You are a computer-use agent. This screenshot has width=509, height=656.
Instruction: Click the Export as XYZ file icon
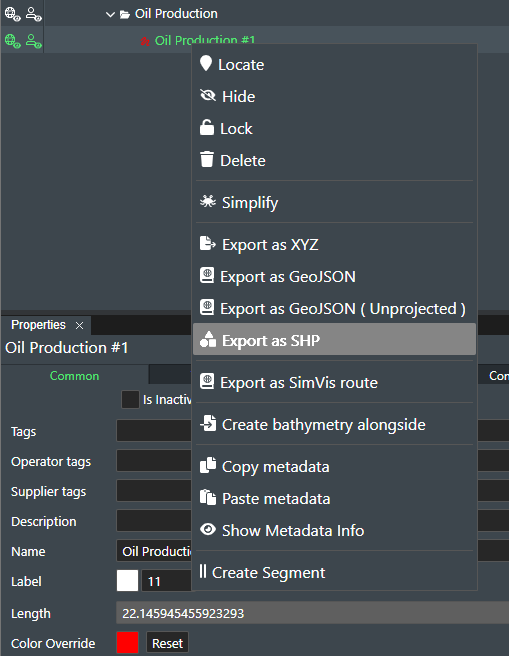(x=208, y=243)
